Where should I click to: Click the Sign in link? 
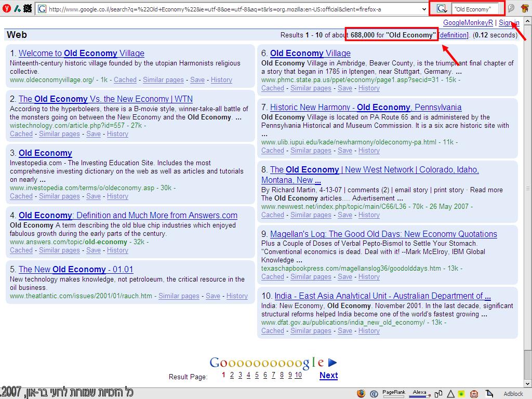(x=509, y=23)
